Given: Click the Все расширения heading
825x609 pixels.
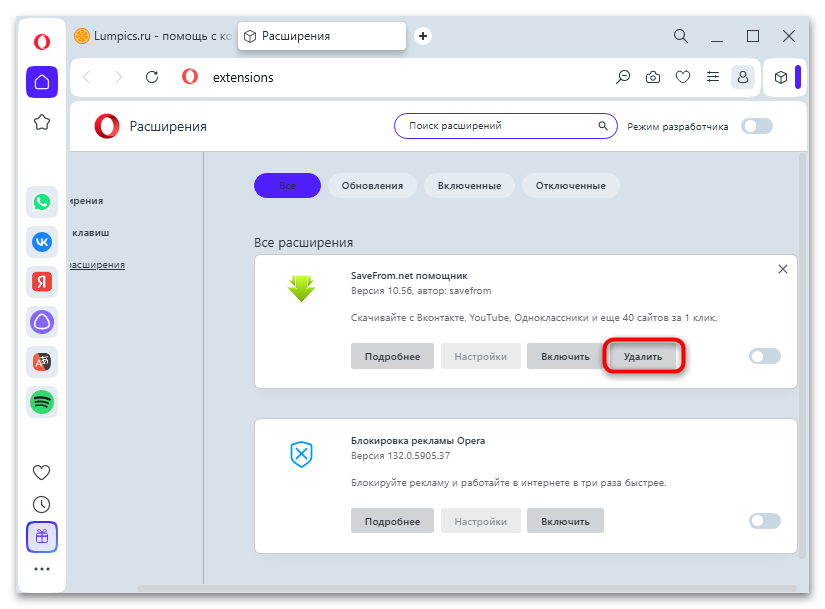Looking at the screenshot, I should point(304,243).
